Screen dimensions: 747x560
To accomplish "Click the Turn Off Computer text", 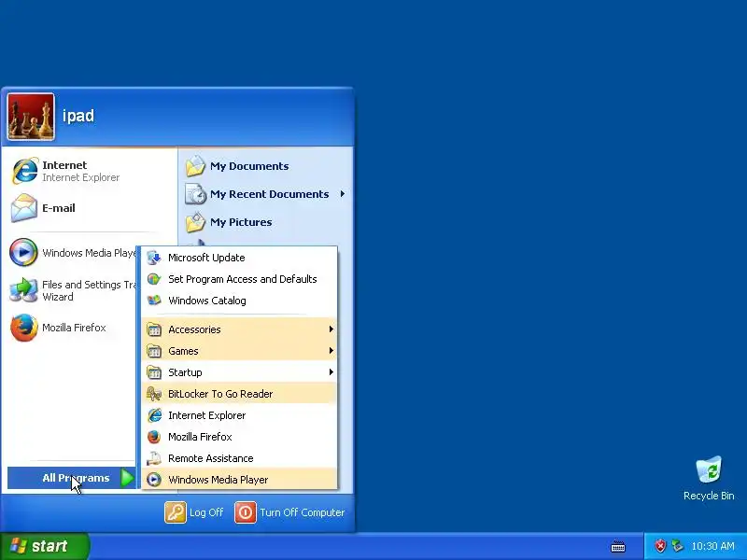I will click(x=302, y=512).
